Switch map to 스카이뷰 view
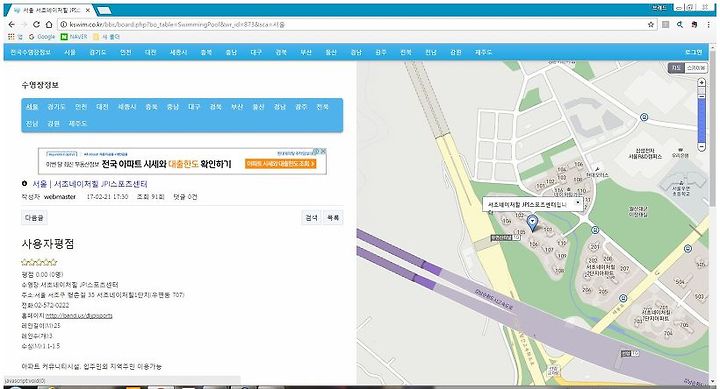Screen dimensions: 720x389 point(696,68)
